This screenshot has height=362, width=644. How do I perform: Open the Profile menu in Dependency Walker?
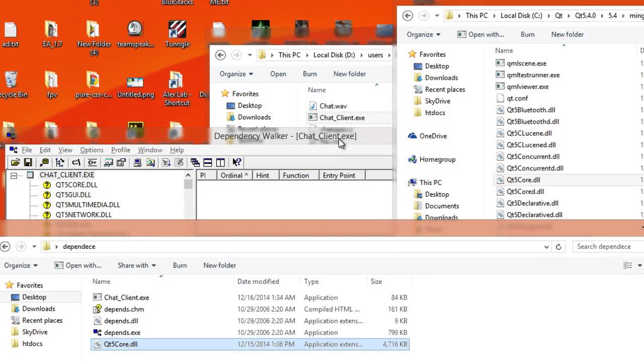coord(121,150)
